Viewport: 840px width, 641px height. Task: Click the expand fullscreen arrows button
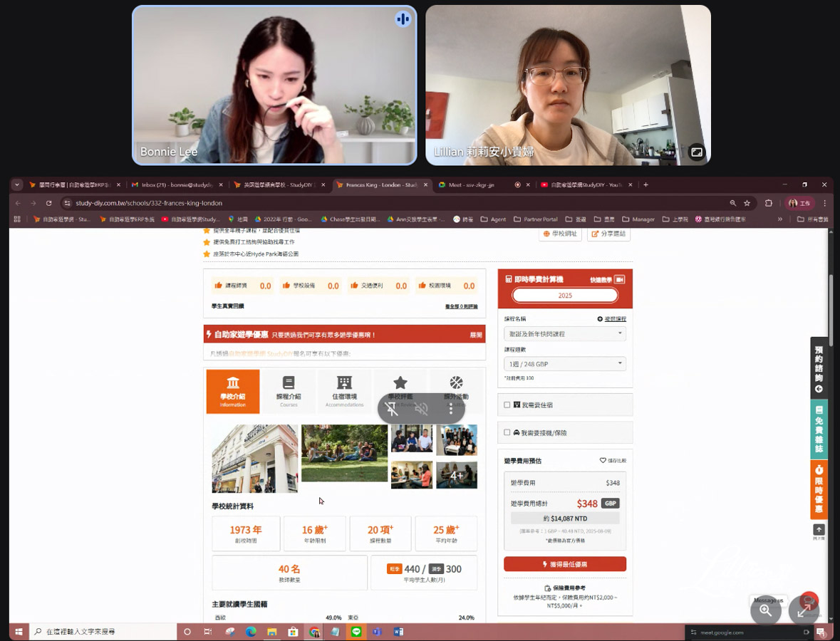pyautogui.click(x=804, y=610)
